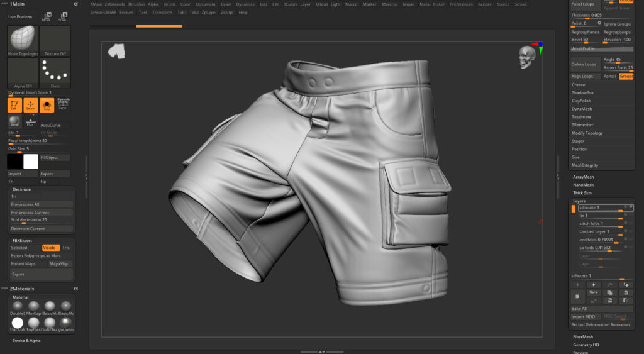
Task: Expand the Modify Topology section
Action: pos(587,133)
